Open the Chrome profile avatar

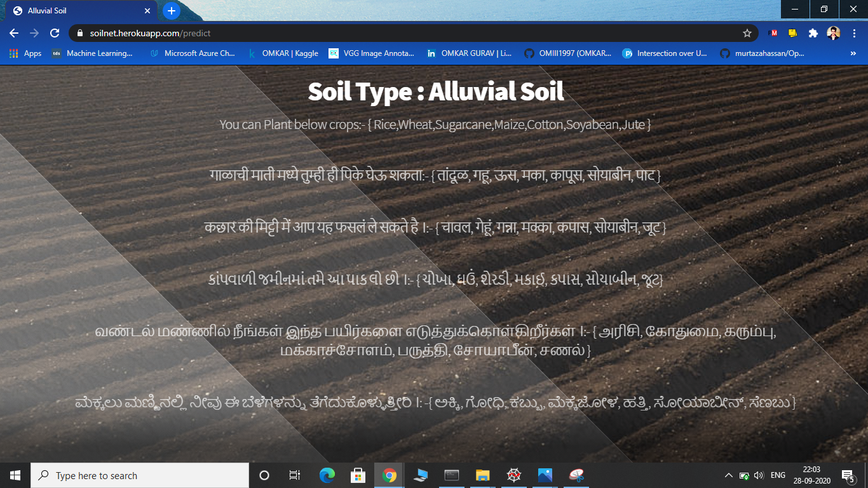(x=834, y=33)
